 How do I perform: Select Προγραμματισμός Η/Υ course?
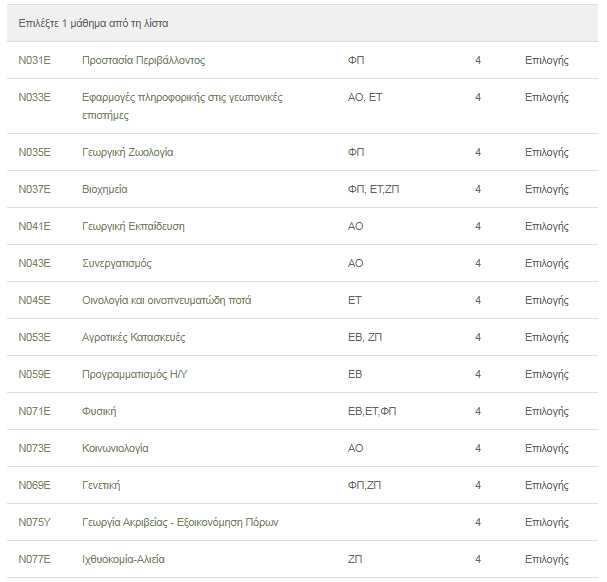[135, 374]
